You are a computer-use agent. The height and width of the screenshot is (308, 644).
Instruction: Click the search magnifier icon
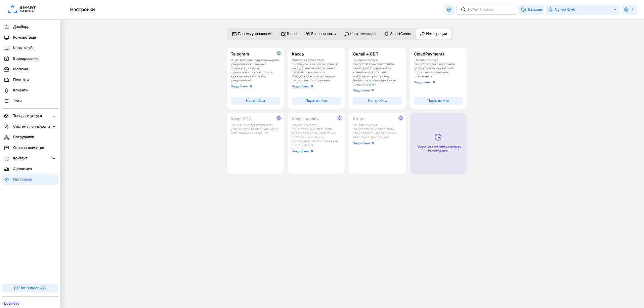(x=463, y=10)
